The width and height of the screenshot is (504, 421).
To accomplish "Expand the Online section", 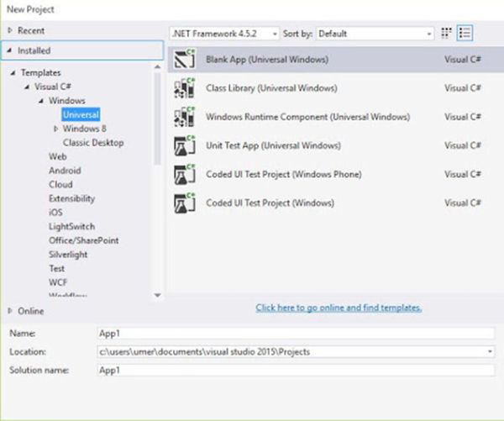I will click(x=10, y=311).
